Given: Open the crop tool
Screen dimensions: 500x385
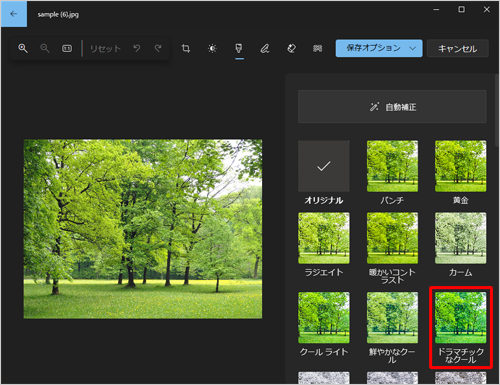Looking at the screenshot, I should point(186,49).
